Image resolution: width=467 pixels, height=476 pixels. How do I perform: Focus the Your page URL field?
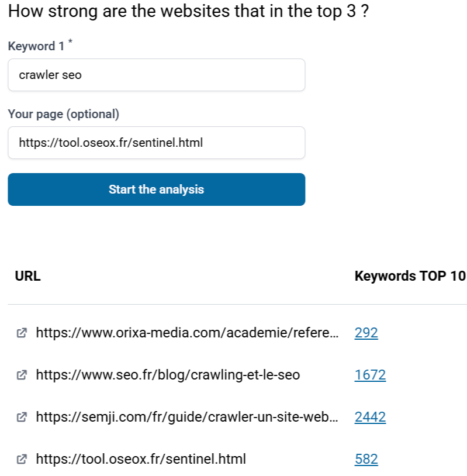pos(156,143)
